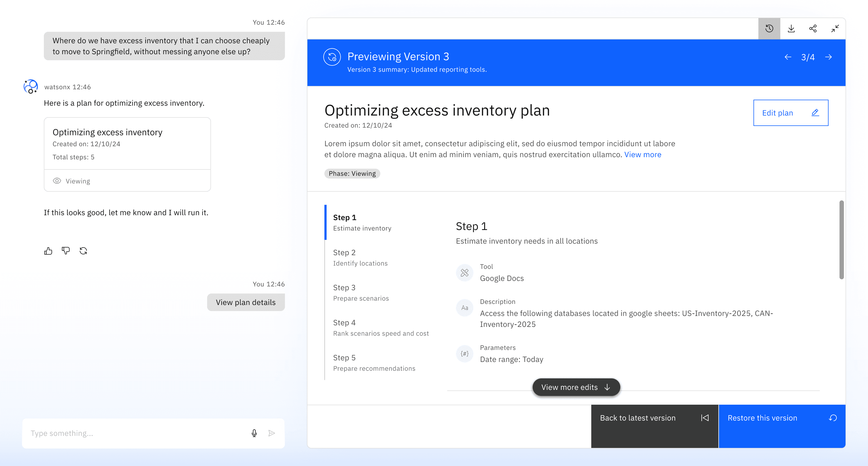Open Step 5 Prepare recommendations

[x=374, y=363]
